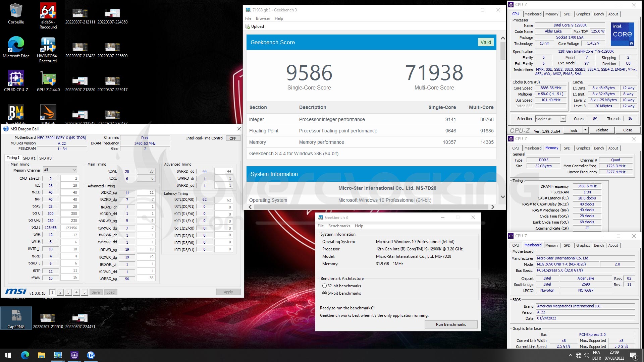Screen dimensions: 644x362
Task: Open CPU-Z Socket #1 selection dropdown
Action: click(550, 119)
